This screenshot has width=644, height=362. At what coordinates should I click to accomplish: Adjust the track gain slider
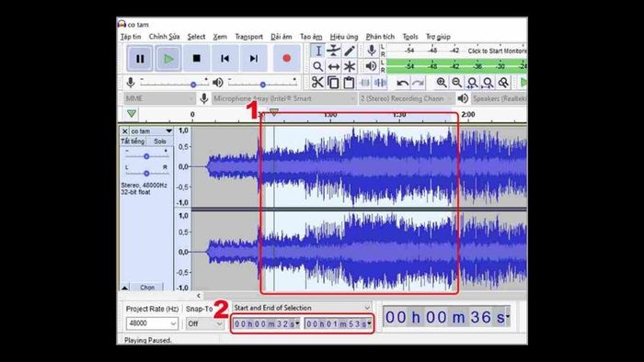[x=146, y=156]
